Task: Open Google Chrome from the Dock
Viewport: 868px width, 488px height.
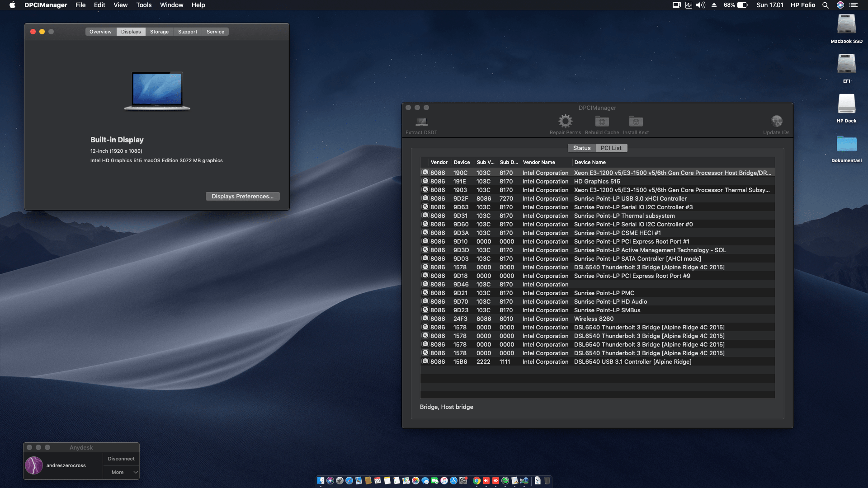Action: [476, 481]
